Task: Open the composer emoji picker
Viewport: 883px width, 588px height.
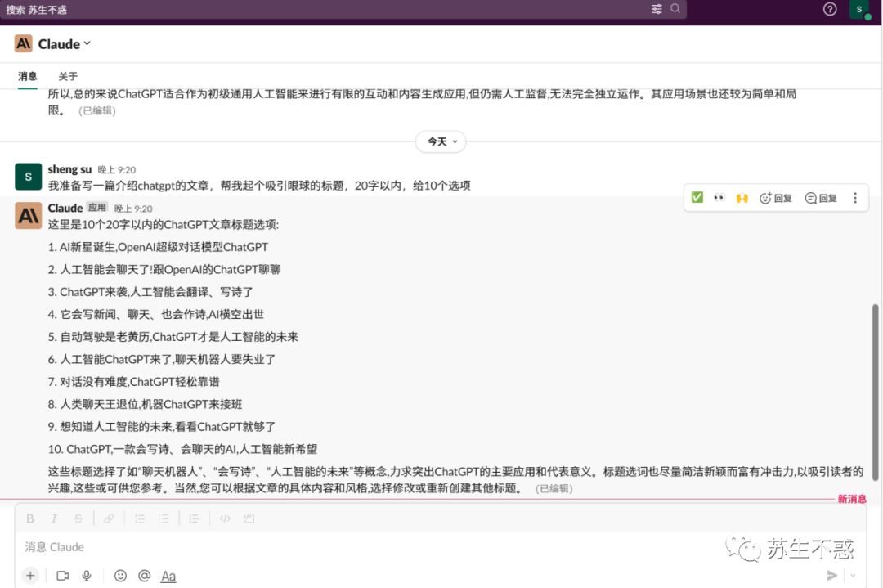Action: pos(120,576)
